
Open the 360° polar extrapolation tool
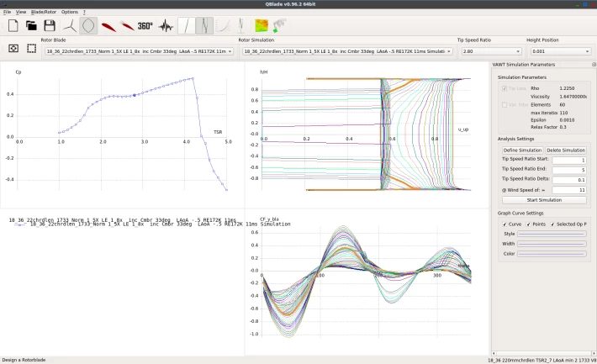(x=145, y=26)
